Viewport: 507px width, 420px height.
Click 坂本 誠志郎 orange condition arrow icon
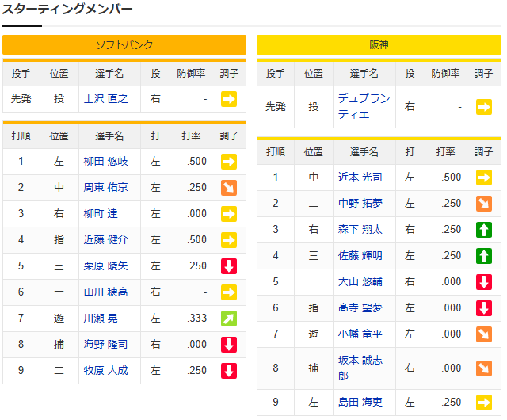[484, 368]
